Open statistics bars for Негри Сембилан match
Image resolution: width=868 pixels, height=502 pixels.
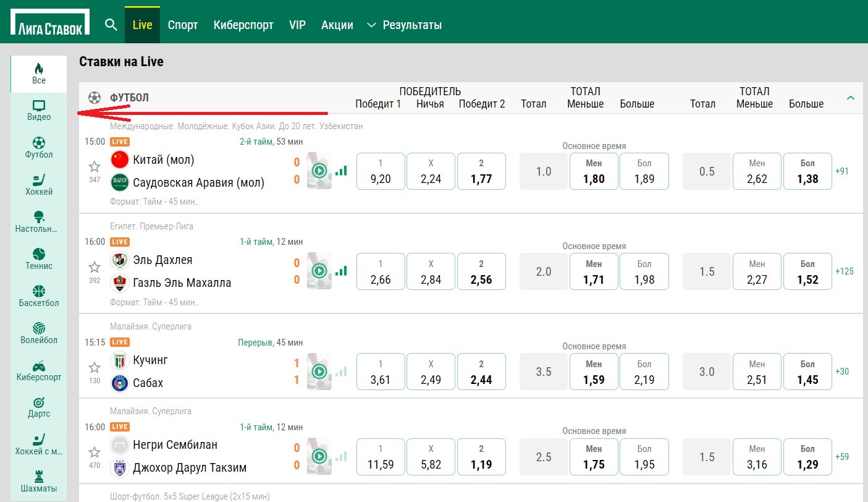tap(341, 456)
